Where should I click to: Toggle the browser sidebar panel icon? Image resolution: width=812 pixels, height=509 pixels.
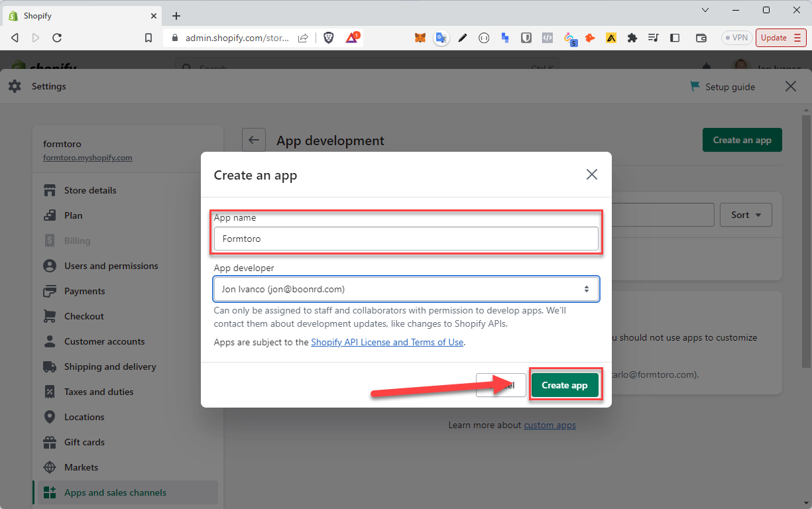[675, 38]
